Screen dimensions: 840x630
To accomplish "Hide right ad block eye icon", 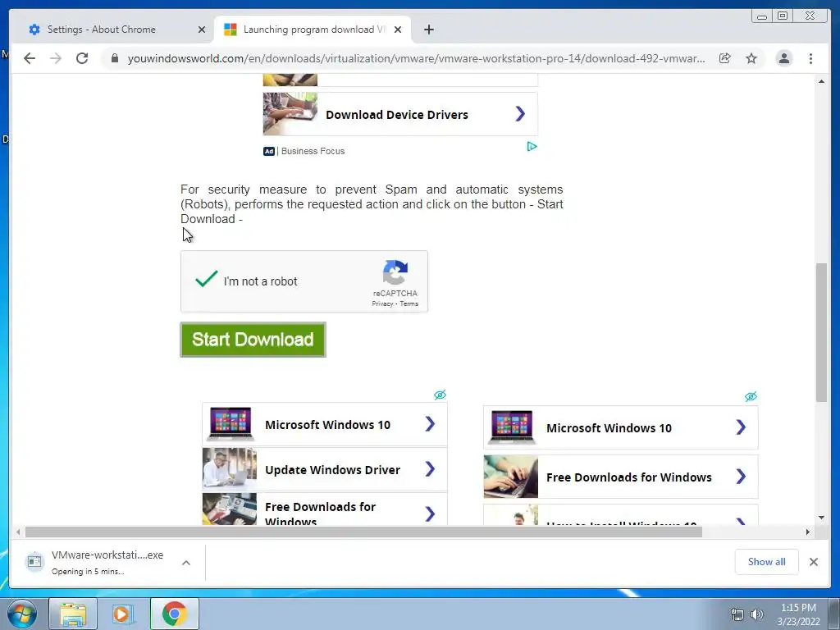I will 751,396.
